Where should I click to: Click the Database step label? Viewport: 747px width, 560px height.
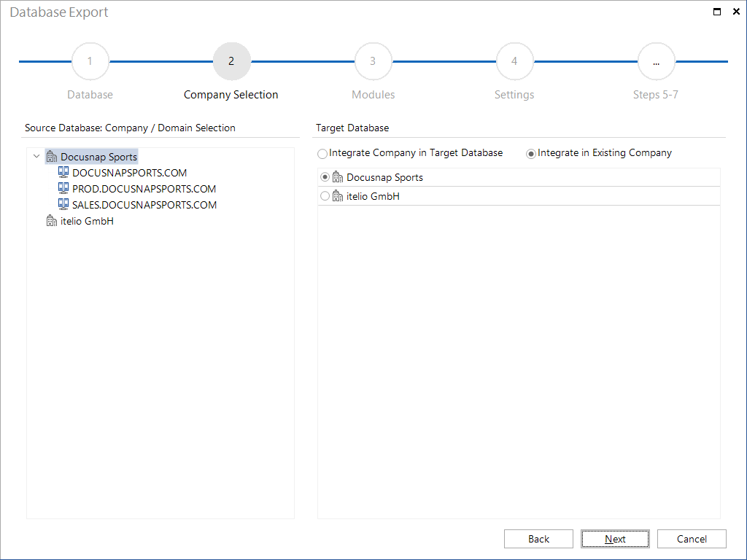point(90,95)
